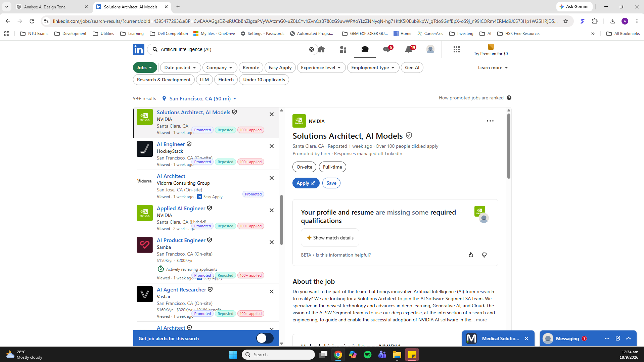644x362 pixels.
Task: Open File Explorer from the taskbar
Action: [397, 355]
